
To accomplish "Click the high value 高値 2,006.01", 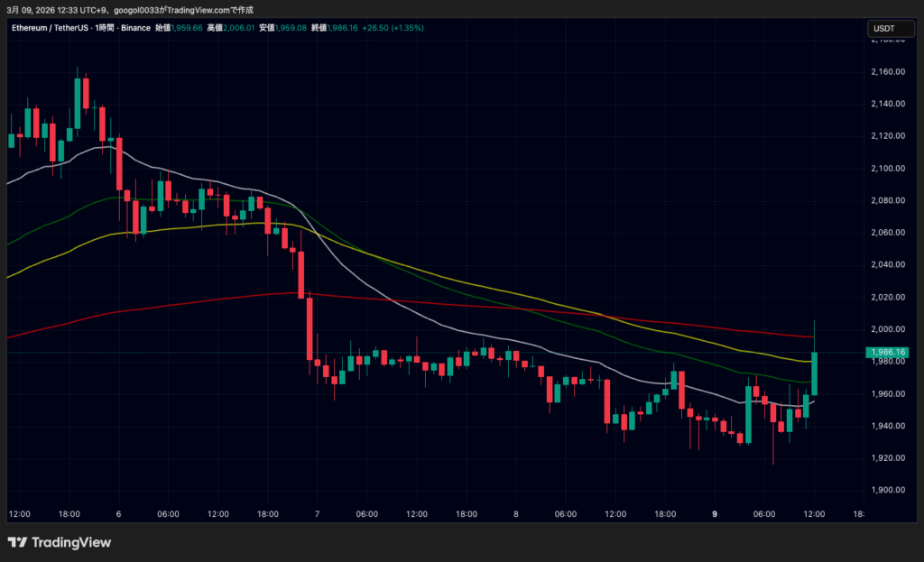I will [226, 28].
